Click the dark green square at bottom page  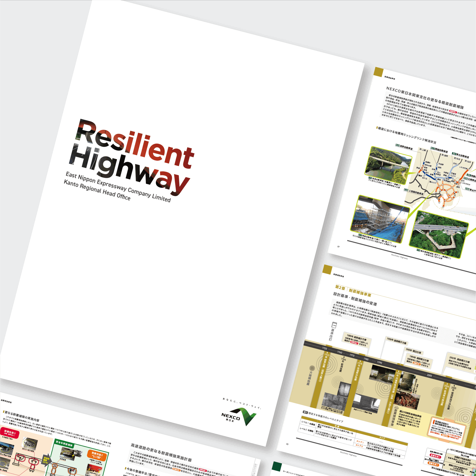pos(277,466)
